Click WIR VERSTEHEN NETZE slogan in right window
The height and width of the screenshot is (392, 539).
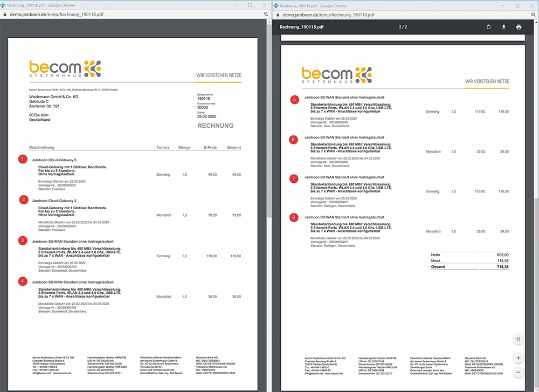(487, 81)
